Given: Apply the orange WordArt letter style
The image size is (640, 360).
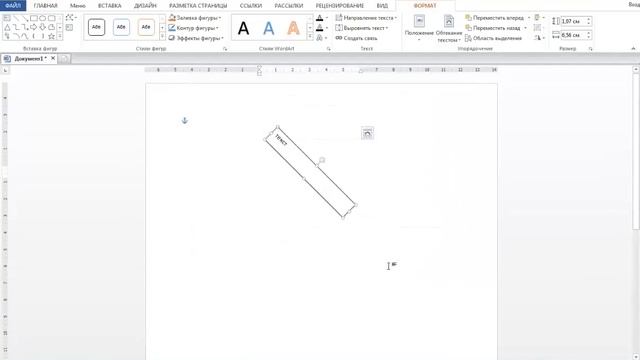Looking at the screenshot, I should point(293,28).
